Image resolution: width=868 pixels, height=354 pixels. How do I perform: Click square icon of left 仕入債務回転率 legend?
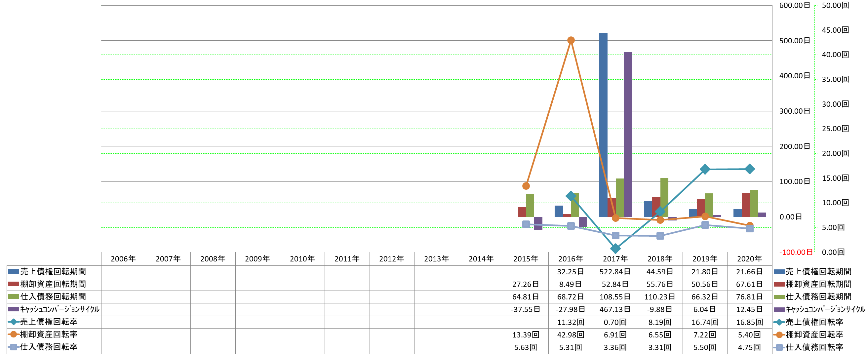pos(14,347)
